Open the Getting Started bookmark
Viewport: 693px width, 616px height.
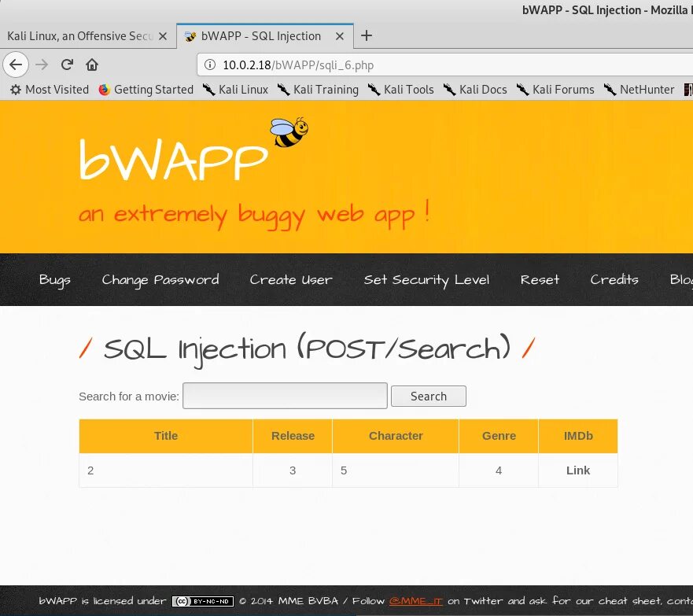[x=146, y=90]
